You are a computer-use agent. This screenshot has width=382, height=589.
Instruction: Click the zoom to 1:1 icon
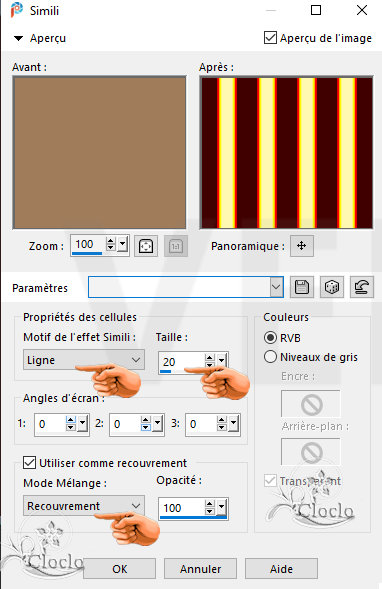pyautogui.click(x=176, y=246)
